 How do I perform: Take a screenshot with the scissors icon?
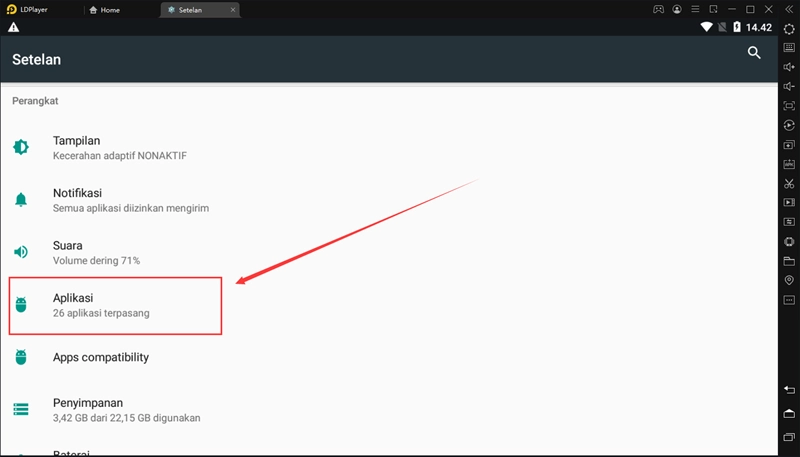(789, 184)
